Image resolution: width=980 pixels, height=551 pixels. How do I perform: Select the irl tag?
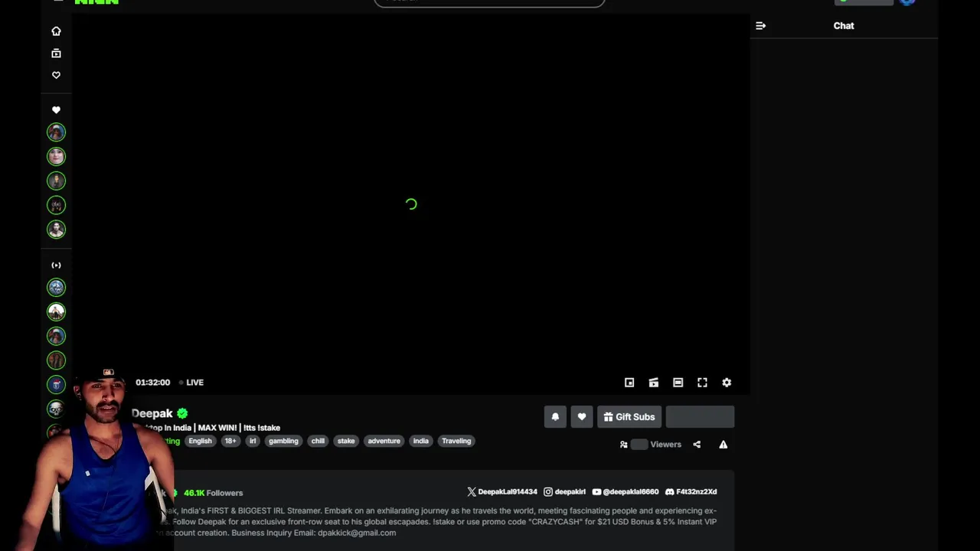point(253,441)
